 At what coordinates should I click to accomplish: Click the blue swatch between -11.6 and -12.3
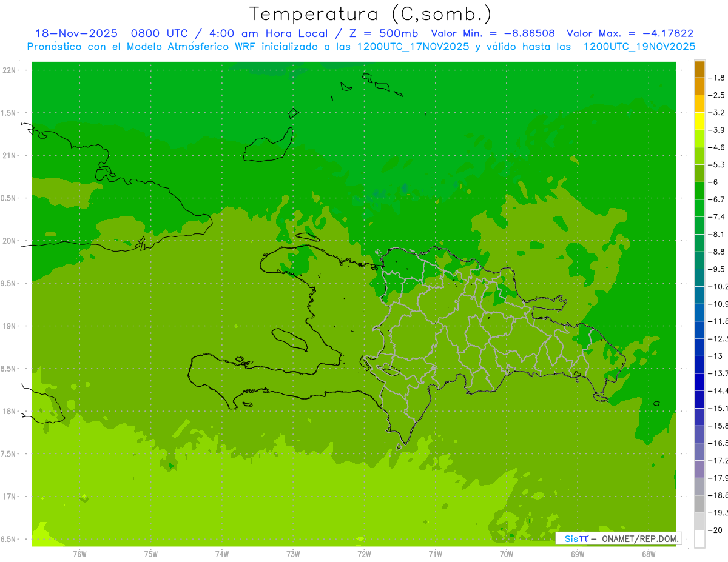click(x=699, y=330)
